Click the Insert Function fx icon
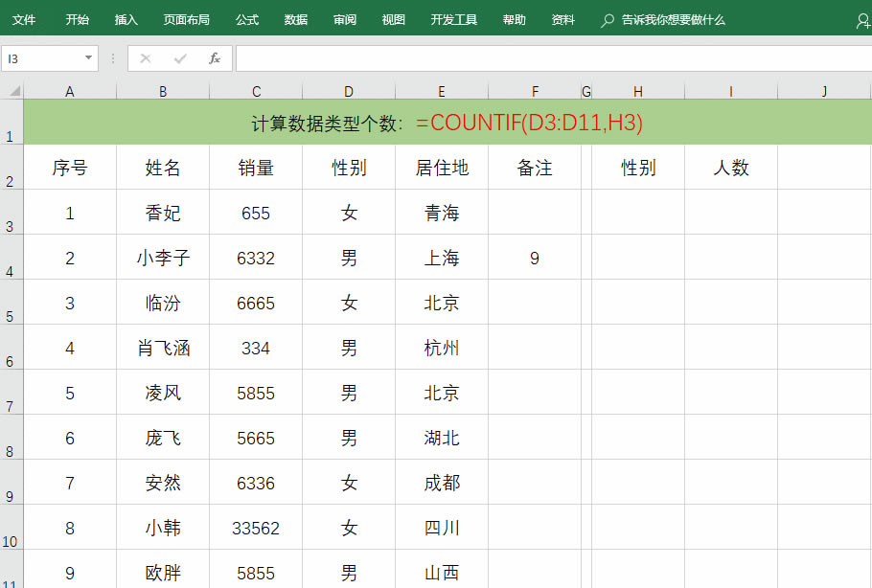Image resolution: width=872 pixels, height=588 pixels. point(215,58)
